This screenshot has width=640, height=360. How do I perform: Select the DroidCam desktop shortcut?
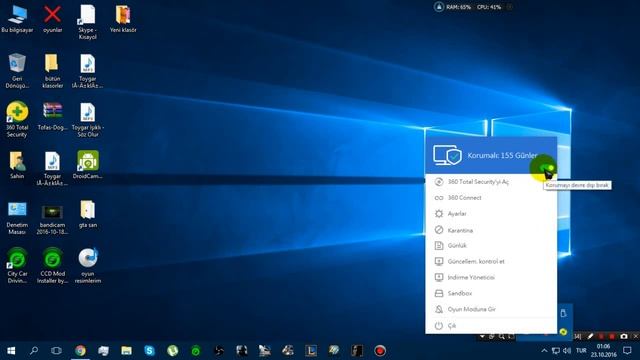tap(87, 165)
